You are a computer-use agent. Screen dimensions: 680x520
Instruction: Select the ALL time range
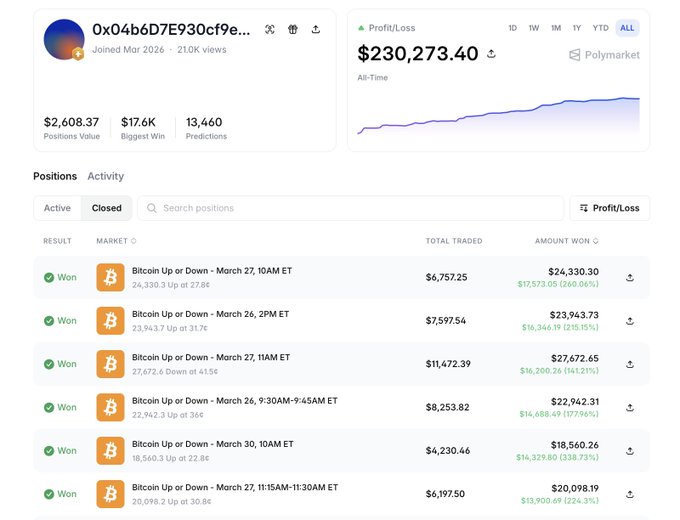click(x=627, y=28)
